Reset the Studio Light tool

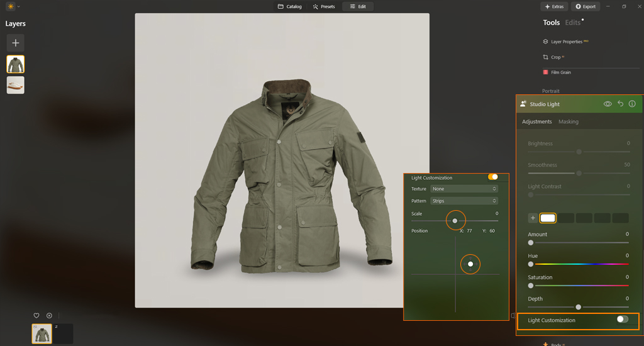[620, 104]
